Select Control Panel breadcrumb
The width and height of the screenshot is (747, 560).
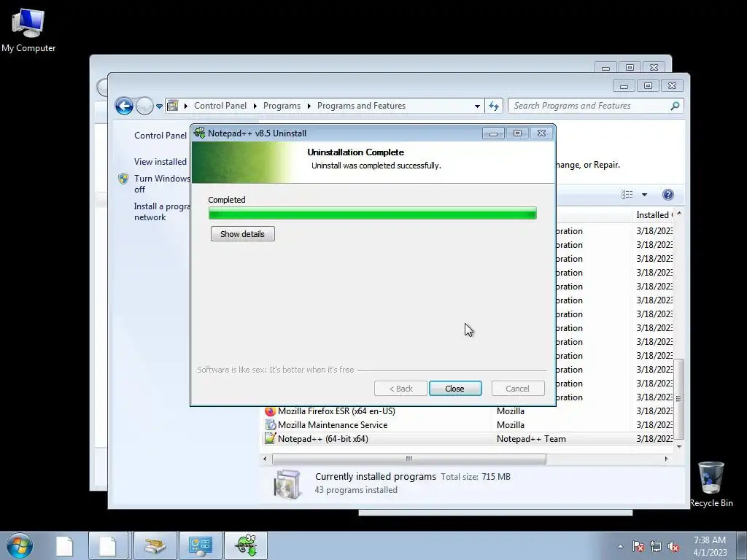coord(220,106)
